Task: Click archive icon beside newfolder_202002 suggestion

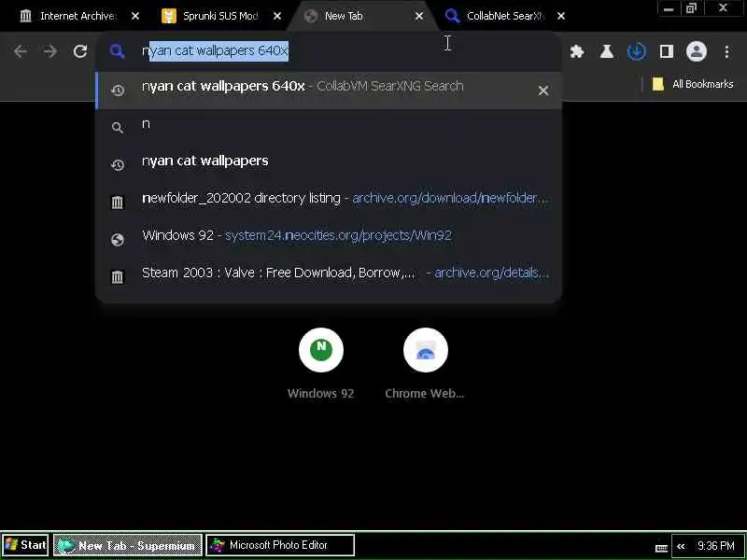Action: tap(118, 203)
